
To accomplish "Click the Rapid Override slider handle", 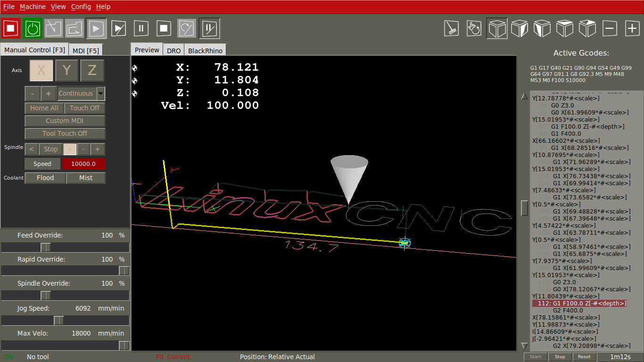I will point(124,271).
